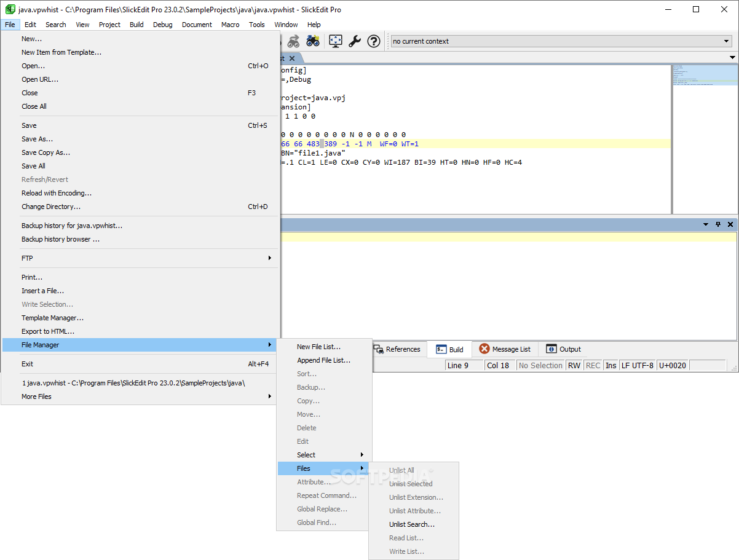Choose Append File List... entry
This screenshot has width=739, height=560.
(x=323, y=360)
